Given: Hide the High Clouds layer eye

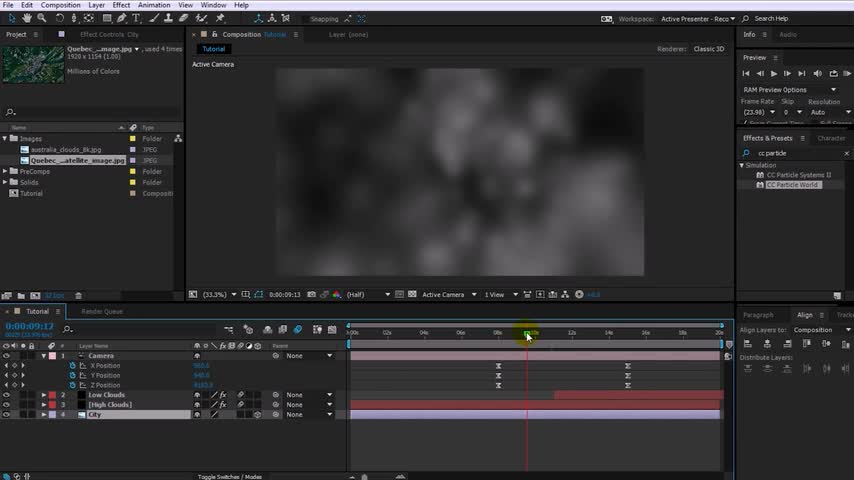Looking at the screenshot, I should click(6, 405).
